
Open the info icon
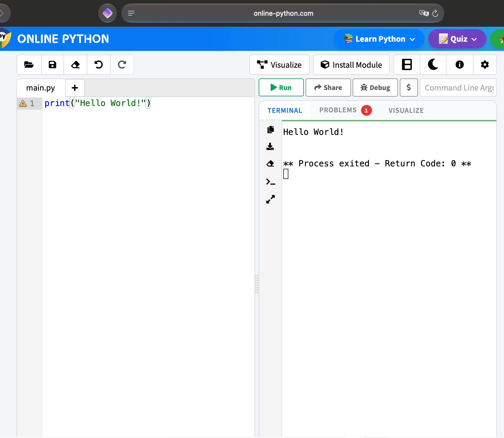(460, 65)
